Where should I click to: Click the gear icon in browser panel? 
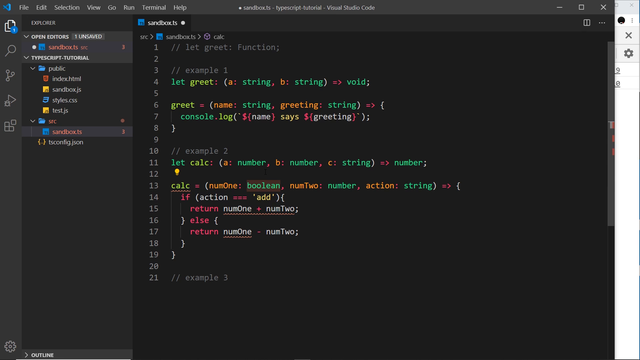629,53
